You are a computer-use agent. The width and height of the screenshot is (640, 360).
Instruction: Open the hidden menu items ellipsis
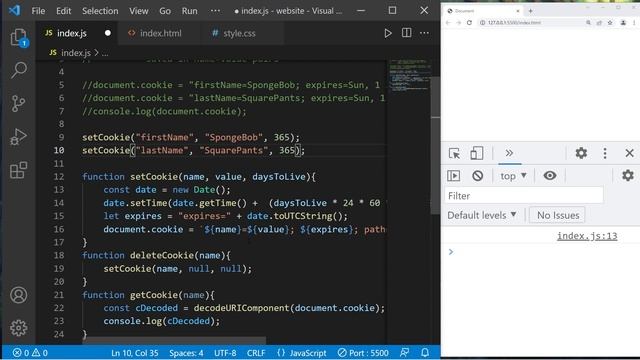(215, 11)
